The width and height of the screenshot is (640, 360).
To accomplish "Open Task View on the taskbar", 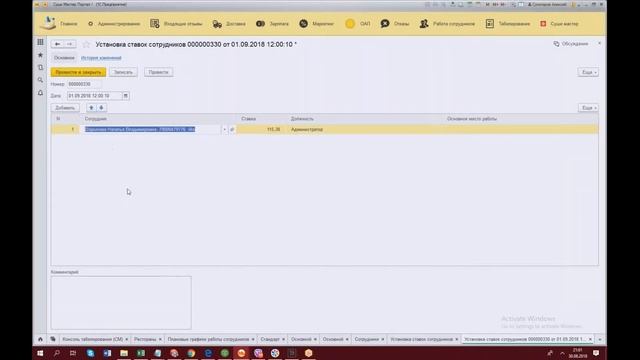I will 73,353.
